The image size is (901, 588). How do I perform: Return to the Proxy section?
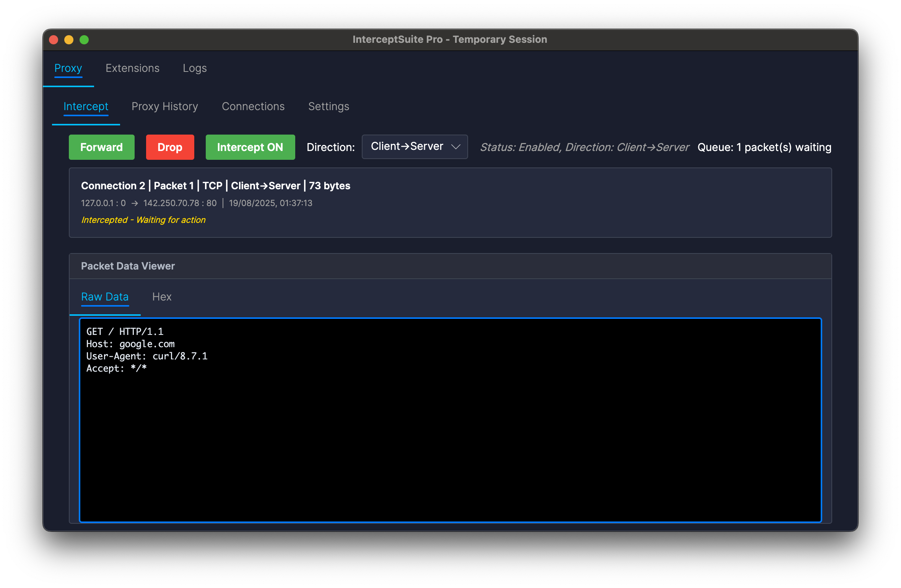68,68
